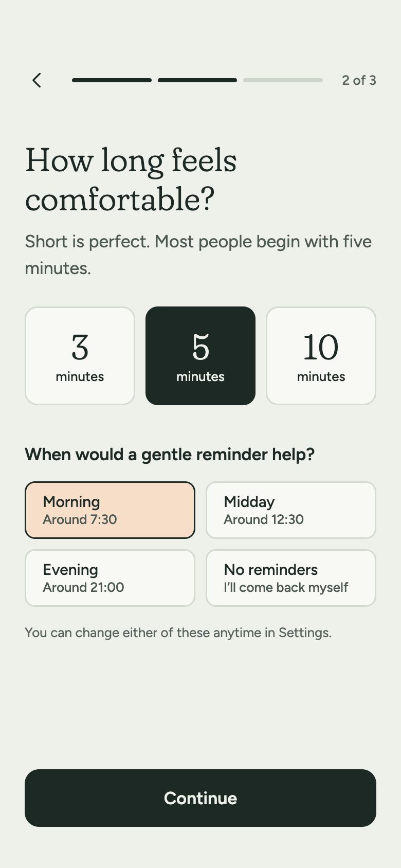Click the Settings note below reminder options
This screenshot has width=401, height=868.
(x=178, y=632)
